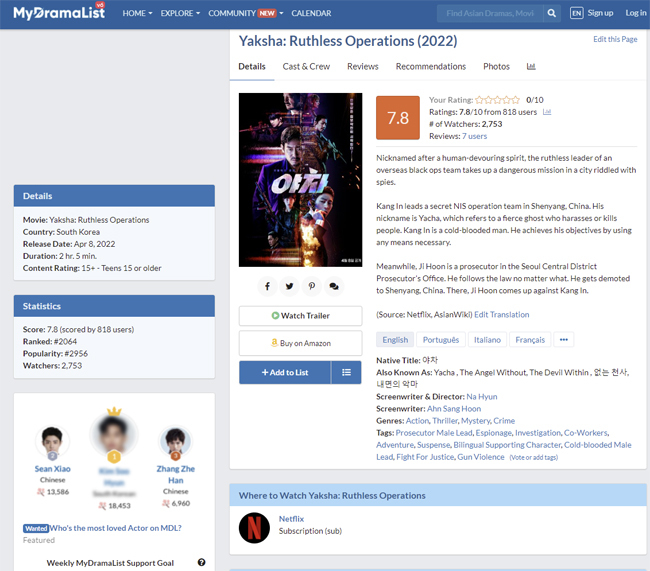Click the Investigation tag

(x=538, y=433)
